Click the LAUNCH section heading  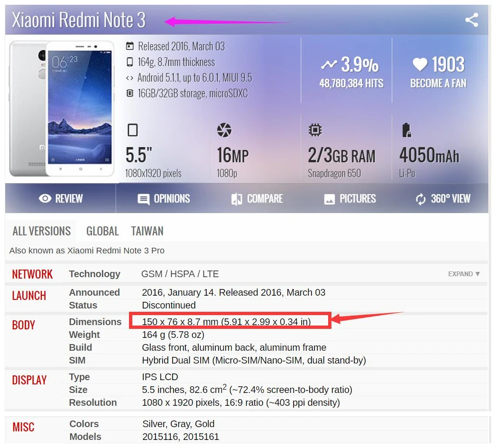click(x=29, y=296)
